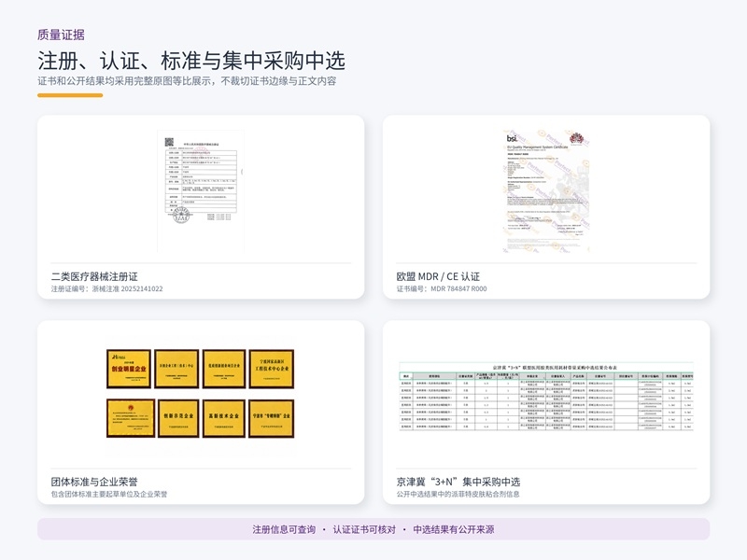This screenshot has width=747, height=560.
Task: Click 中选结果有公开来源 in the footer bar
Action: [x=454, y=529]
